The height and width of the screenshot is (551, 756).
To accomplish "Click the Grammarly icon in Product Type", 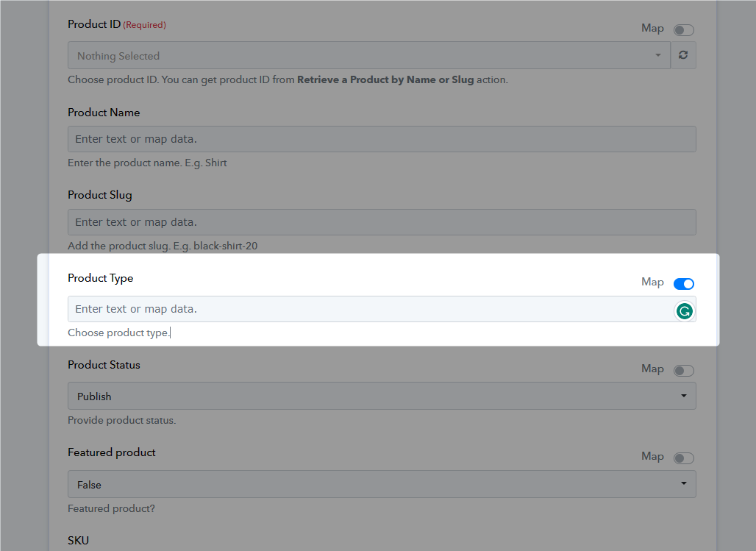I will (684, 311).
